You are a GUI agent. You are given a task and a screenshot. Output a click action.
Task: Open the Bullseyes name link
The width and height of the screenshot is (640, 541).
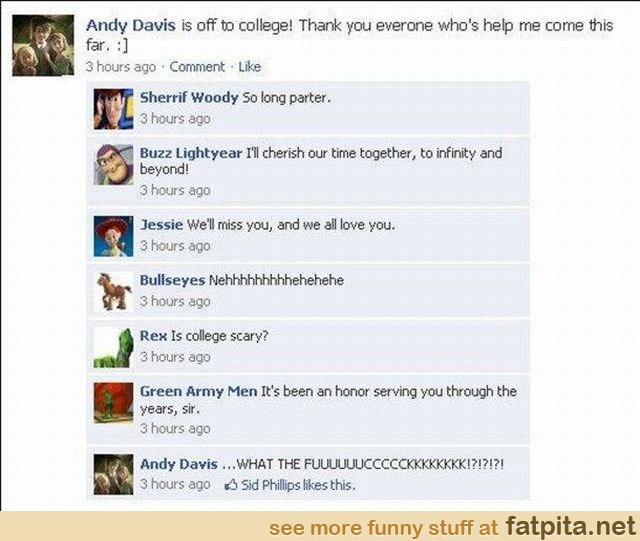click(172, 281)
